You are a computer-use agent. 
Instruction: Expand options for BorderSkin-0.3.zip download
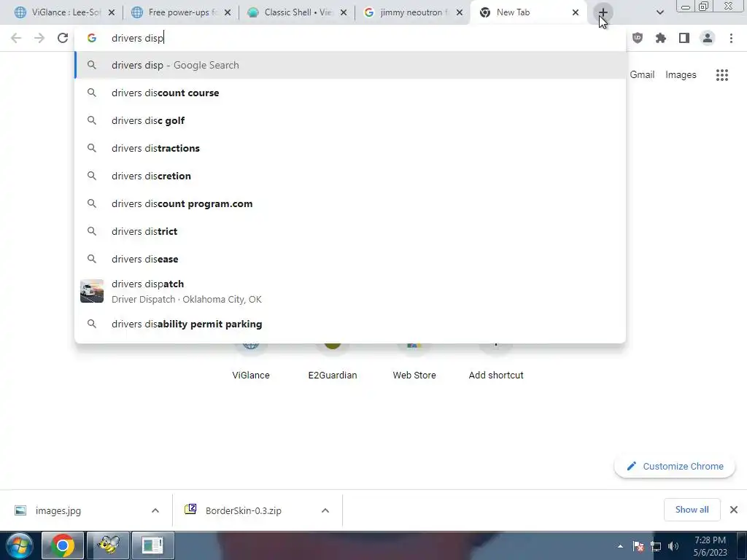[325, 510]
